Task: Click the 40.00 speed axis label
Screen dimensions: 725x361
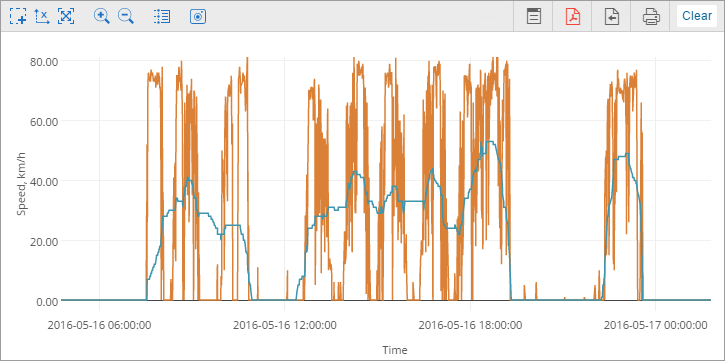Action: [44, 181]
